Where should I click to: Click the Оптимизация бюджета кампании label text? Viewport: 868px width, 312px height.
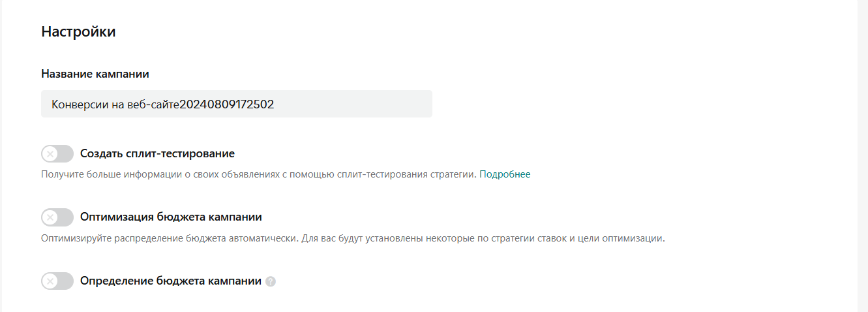tap(171, 217)
